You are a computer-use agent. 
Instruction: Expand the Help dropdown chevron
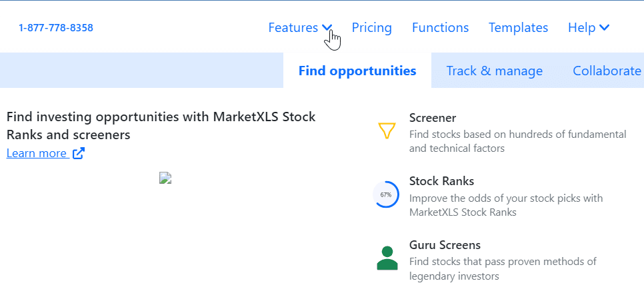pyautogui.click(x=604, y=27)
